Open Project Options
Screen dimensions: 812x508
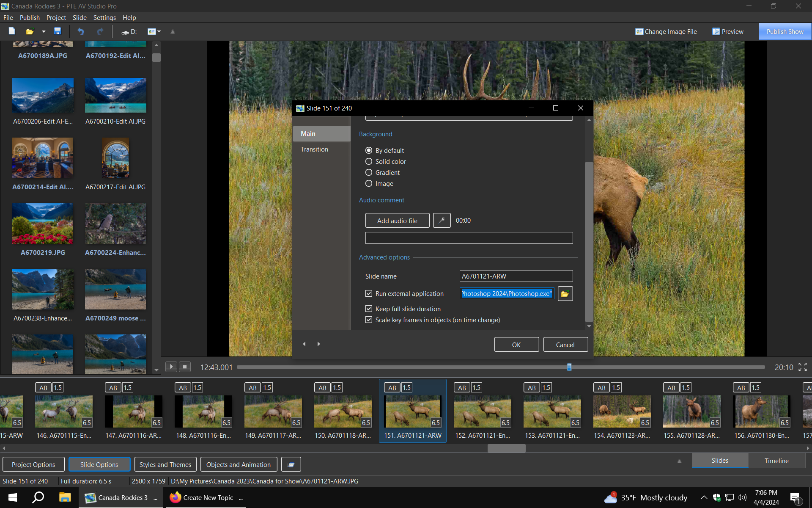(33, 464)
